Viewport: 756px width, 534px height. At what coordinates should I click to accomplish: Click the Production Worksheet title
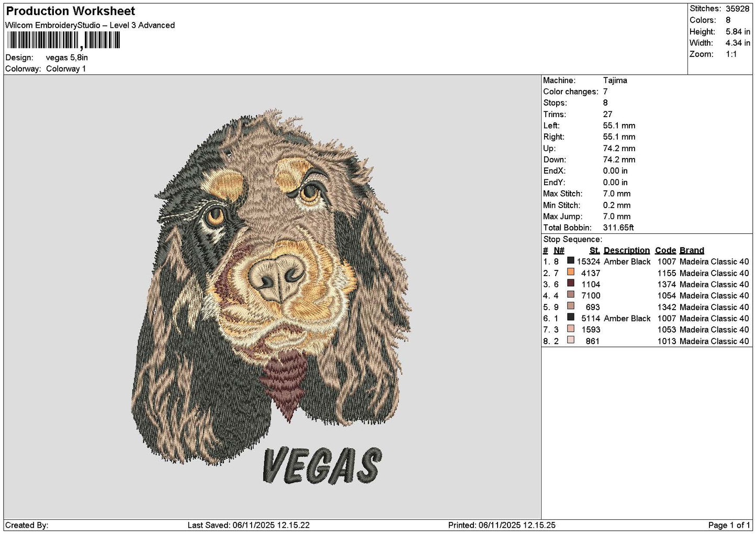coord(70,11)
